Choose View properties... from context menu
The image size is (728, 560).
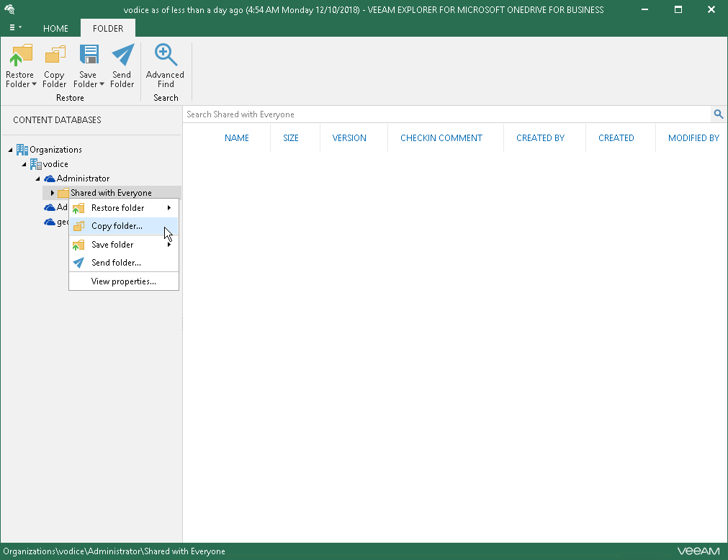124,281
